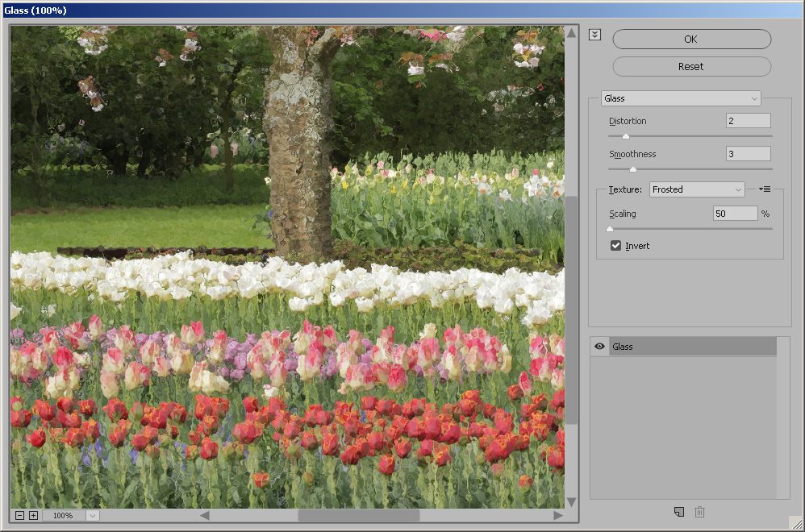This screenshot has width=805, height=532.
Task: Click the zoom out minus icon
Action: 20,516
